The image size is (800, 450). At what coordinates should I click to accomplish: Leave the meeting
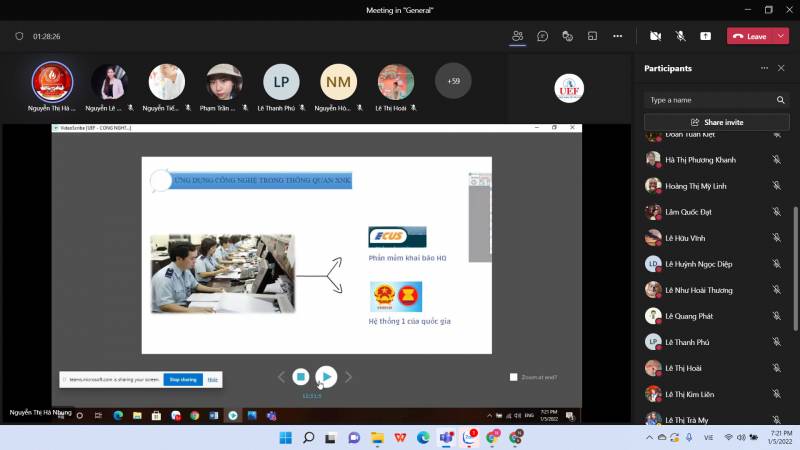point(750,36)
